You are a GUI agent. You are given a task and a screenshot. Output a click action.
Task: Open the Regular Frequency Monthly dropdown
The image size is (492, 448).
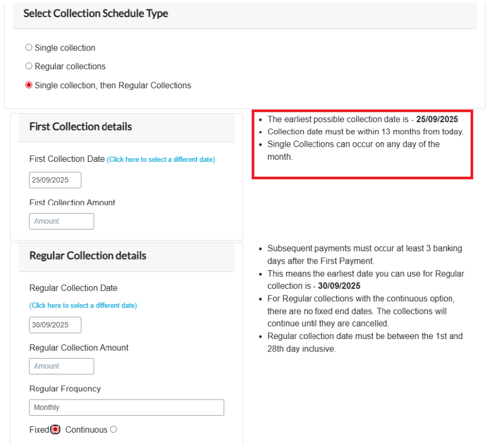click(x=126, y=408)
